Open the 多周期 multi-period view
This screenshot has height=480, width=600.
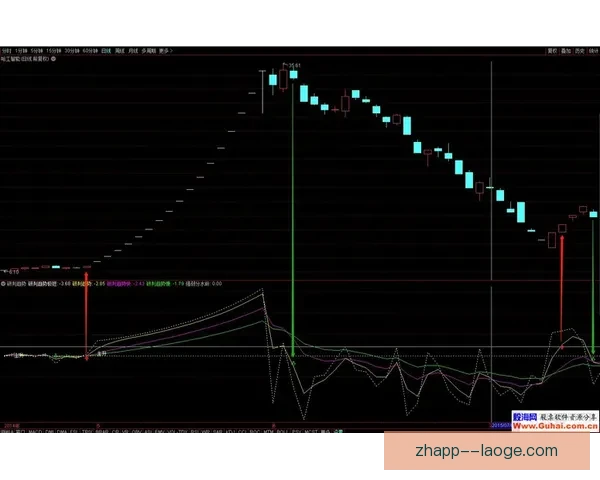(x=148, y=51)
